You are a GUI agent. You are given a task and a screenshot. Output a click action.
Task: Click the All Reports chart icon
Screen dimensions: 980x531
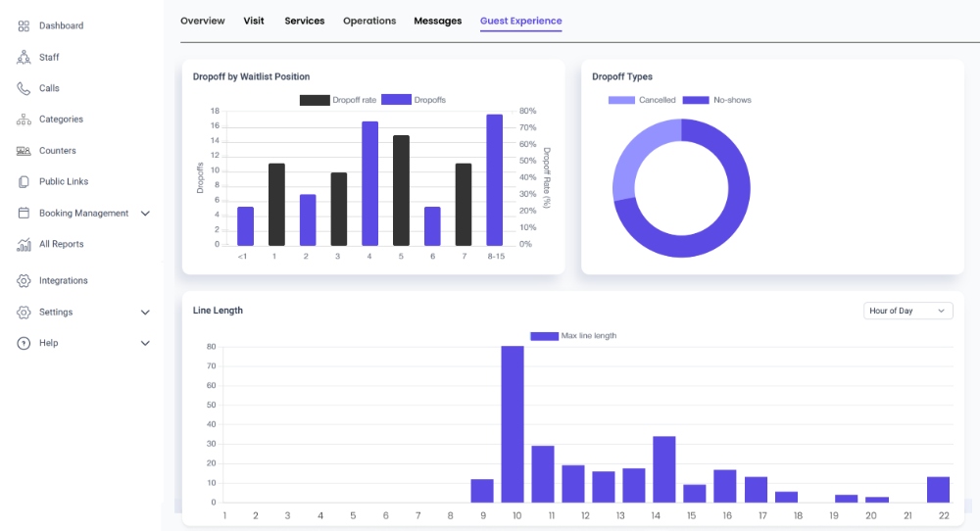pyautogui.click(x=24, y=244)
